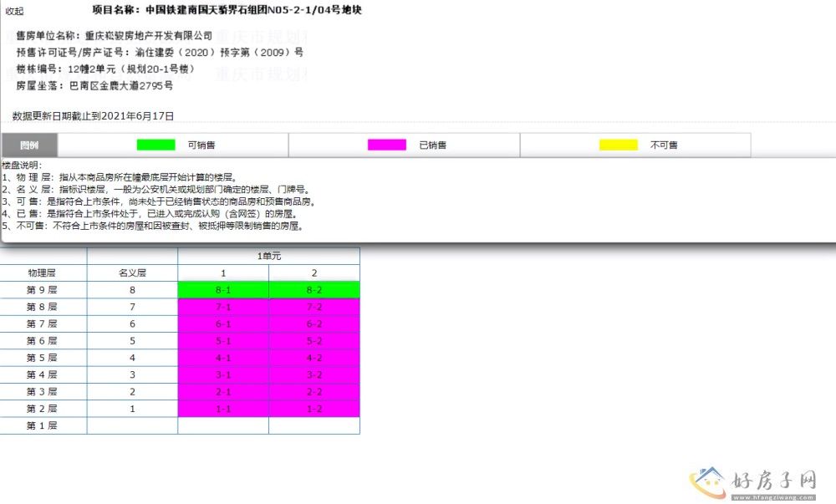
Task: Click the 第 6 层 row label
Action: [42, 341]
